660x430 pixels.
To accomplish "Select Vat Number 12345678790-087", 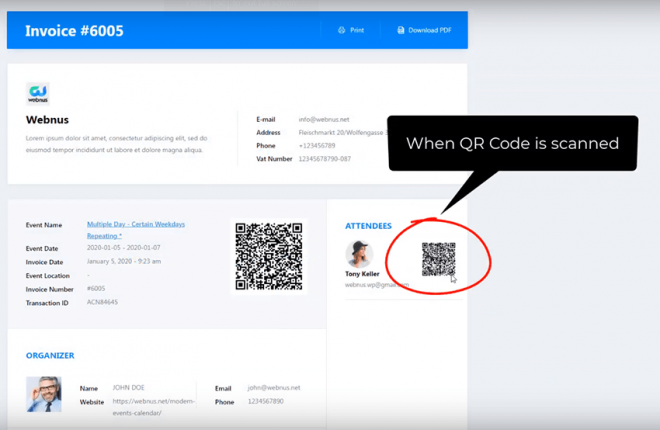I will point(325,159).
